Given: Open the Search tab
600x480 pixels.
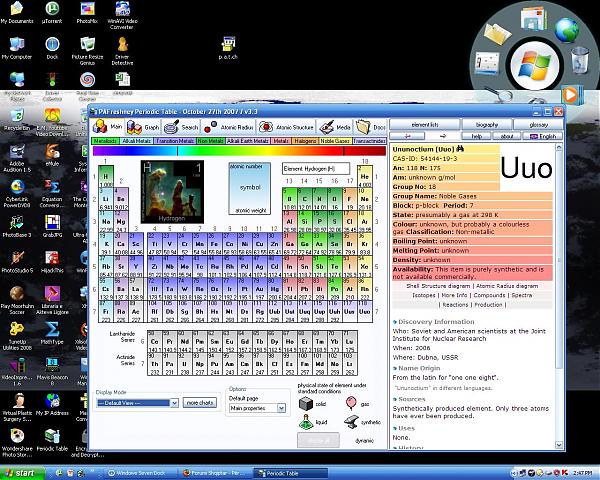Looking at the screenshot, I should [x=181, y=127].
